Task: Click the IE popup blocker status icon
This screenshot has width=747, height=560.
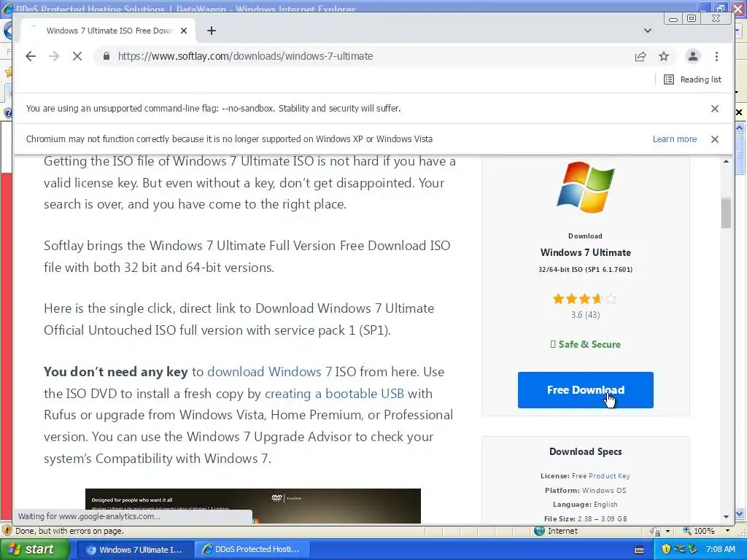Action: [655, 531]
